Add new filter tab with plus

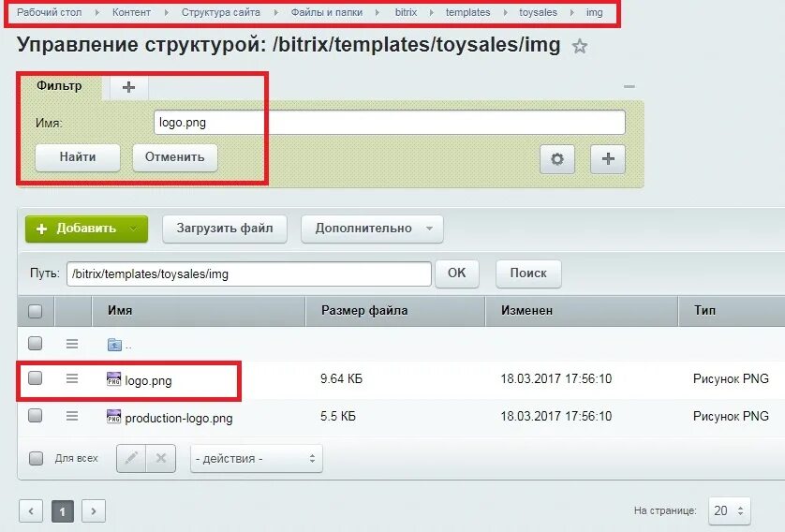(x=128, y=87)
